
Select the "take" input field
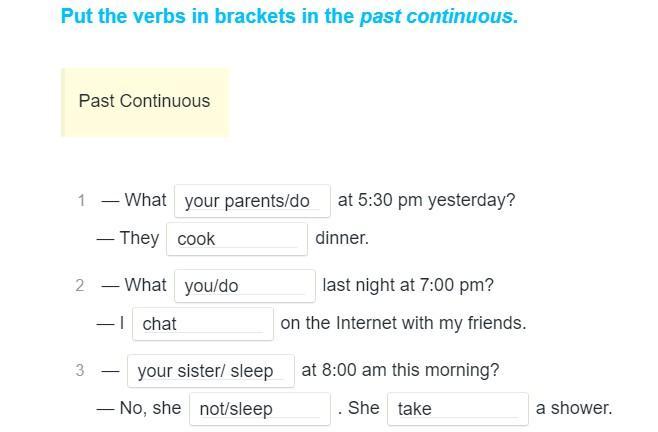[x=457, y=409]
